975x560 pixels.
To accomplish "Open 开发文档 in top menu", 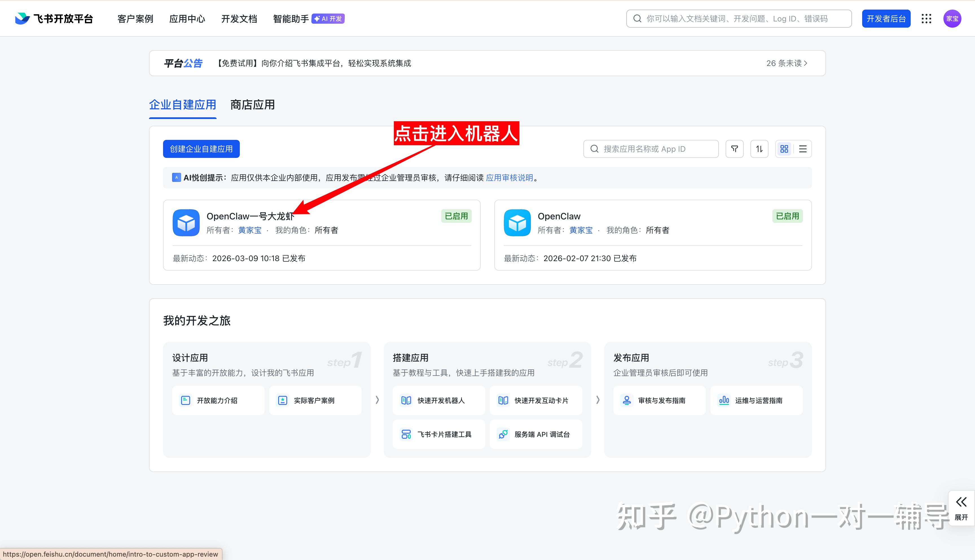I will (239, 19).
